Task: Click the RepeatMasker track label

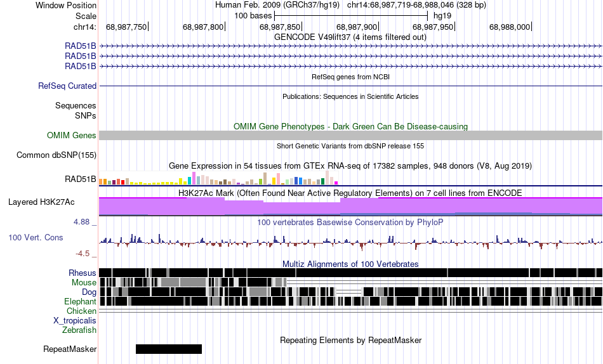Action: pyautogui.click(x=70, y=349)
